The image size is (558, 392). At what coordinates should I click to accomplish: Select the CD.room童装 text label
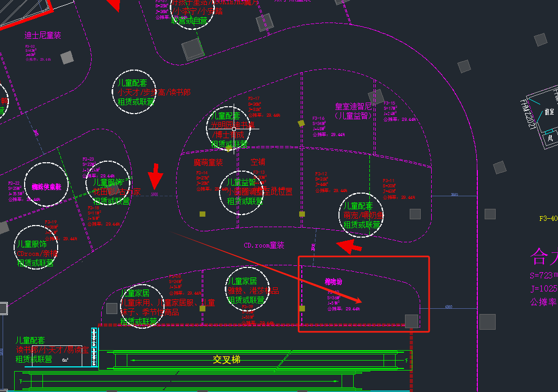point(264,245)
